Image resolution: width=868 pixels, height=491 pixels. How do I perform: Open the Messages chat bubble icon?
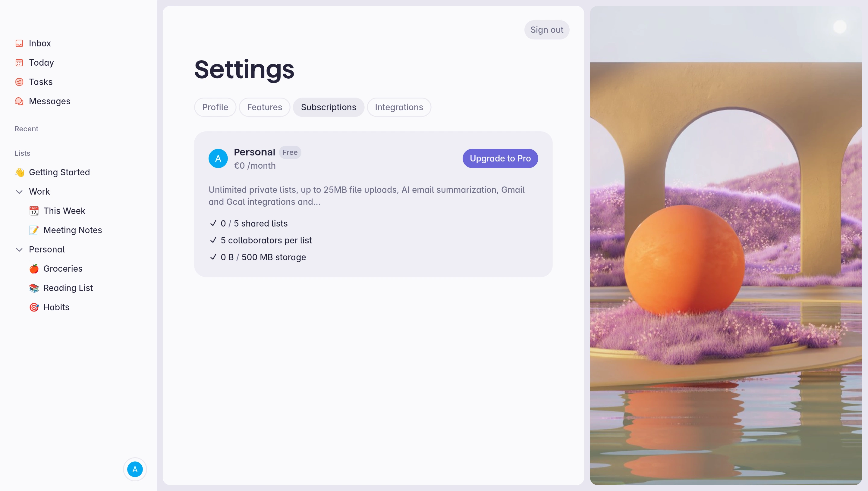pyautogui.click(x=19, y=101)
